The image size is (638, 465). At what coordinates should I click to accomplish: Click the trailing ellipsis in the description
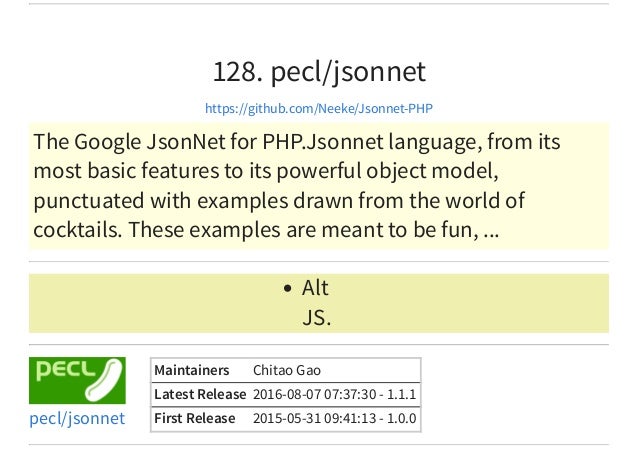pos(491,232)
